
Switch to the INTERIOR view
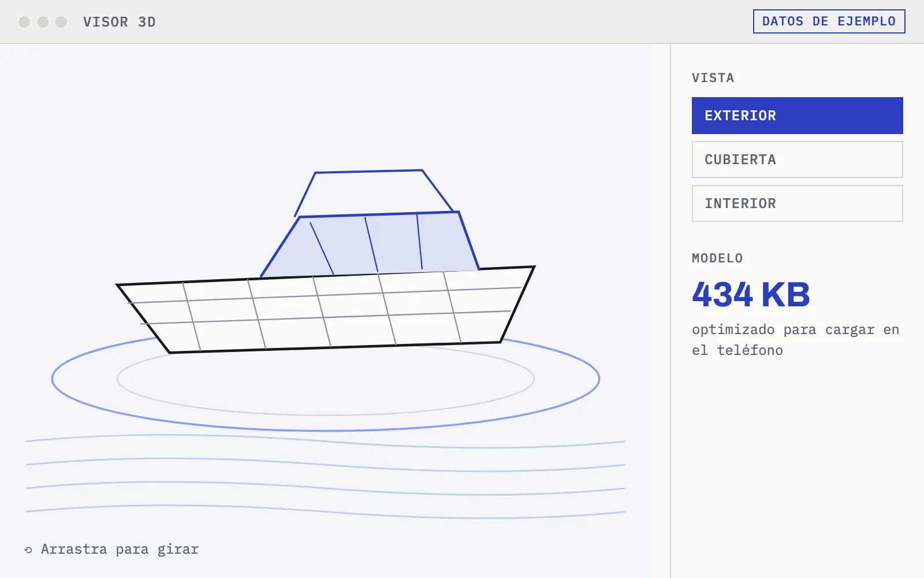pyautogui.click(x=798, y=203)
